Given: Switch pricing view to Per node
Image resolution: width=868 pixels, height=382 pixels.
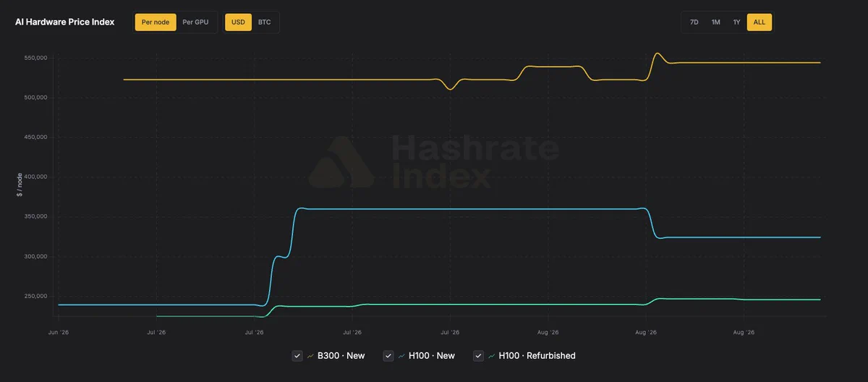Looking at the screenshot, I should tap(156, 22).
